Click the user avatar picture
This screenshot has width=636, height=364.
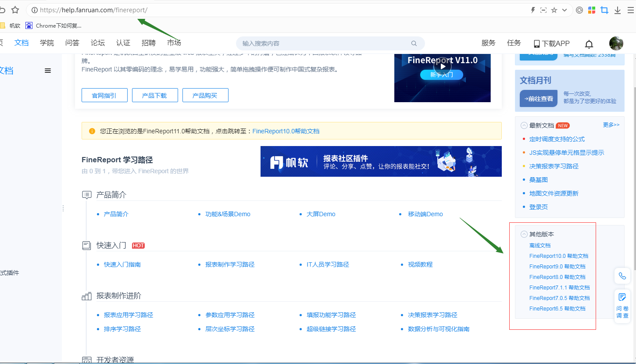(x=616, y=43)
